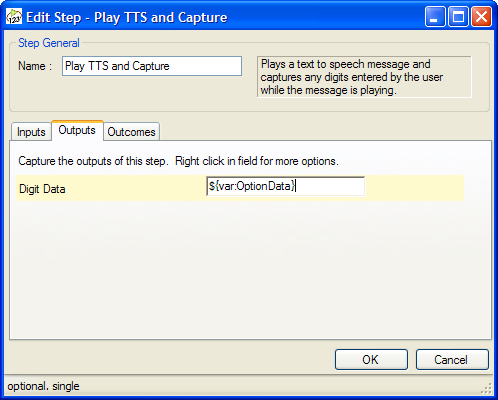Click the application icon in the title bar
The image size is (498, 400).
(14, 17)
